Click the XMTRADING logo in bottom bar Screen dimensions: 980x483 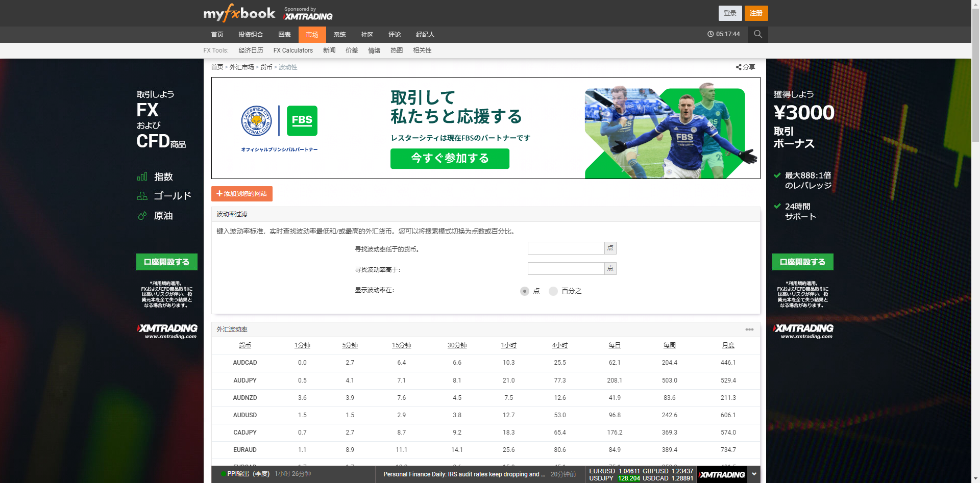[722, 474]
